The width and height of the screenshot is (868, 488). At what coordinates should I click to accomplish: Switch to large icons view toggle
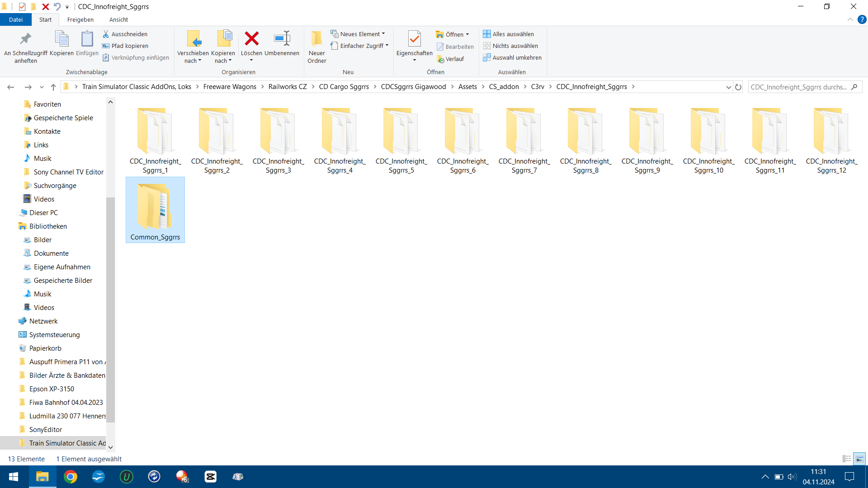pyautogui.click(x=859, y=459)
